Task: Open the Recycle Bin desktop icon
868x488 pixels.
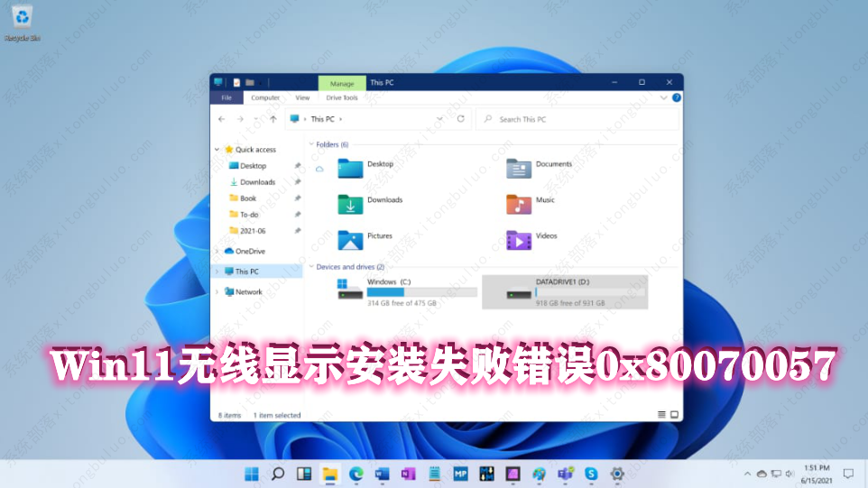Action: [x=23, y=23]
